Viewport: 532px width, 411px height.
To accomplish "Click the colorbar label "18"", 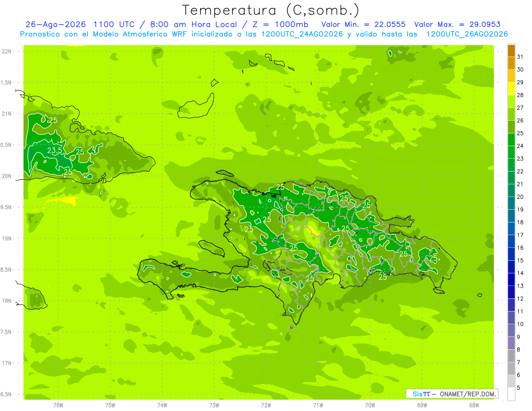I will 520,222.
